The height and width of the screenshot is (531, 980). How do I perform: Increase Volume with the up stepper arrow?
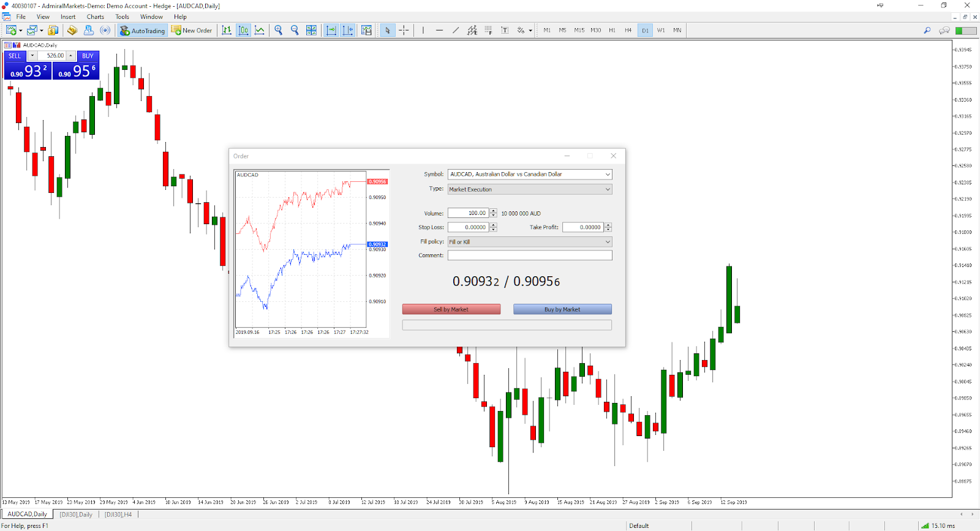[x=494, y=211]
